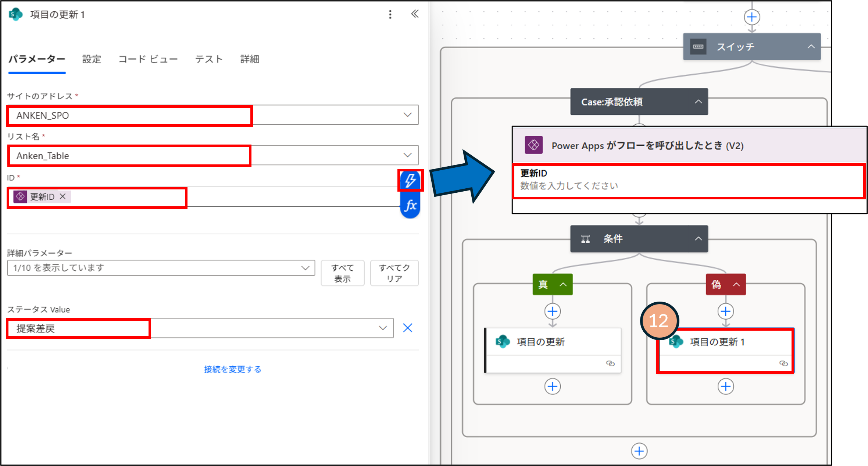Screen dimensions: 868x466
Task: Collapse the Case:承認依頼 block
Action: point(698,102)
